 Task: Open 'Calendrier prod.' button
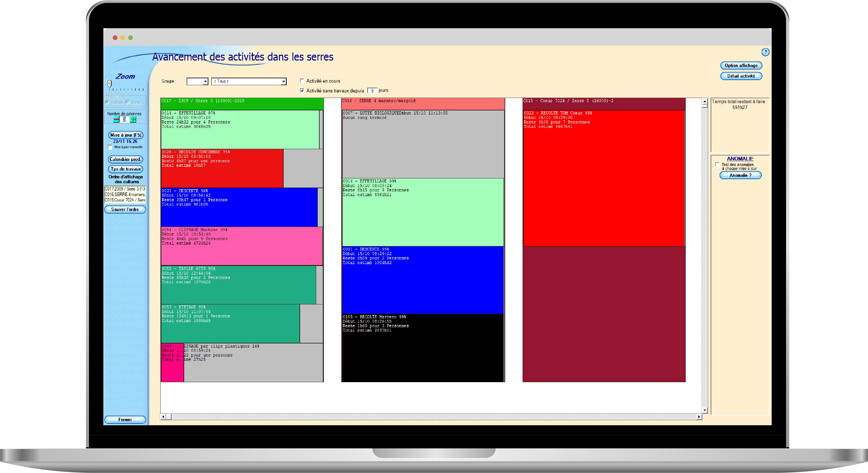coord(125,159)
